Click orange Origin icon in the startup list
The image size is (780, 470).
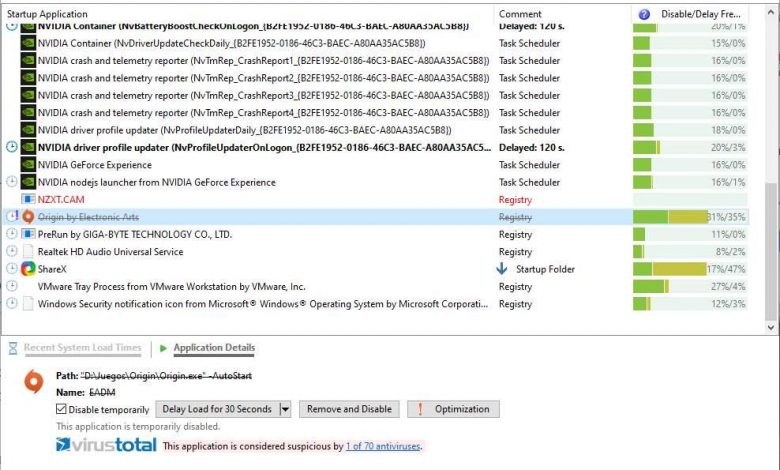point(28,217)
